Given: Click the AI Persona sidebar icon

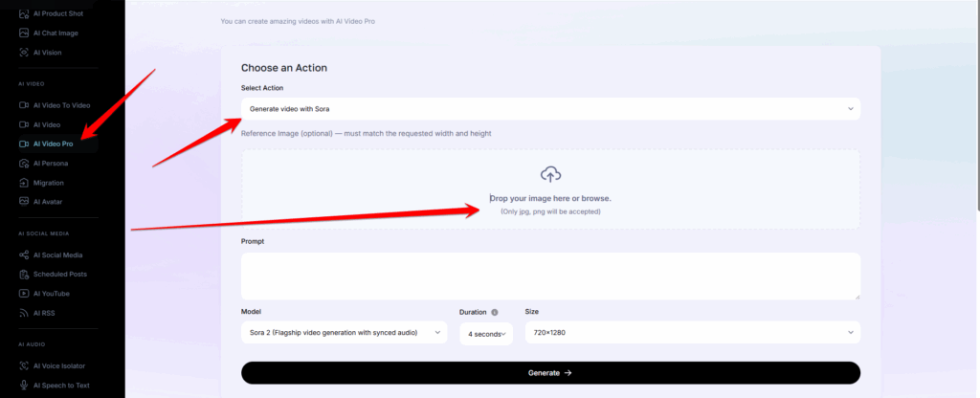Looking at the screenshot, I should [x=24, y=163].
